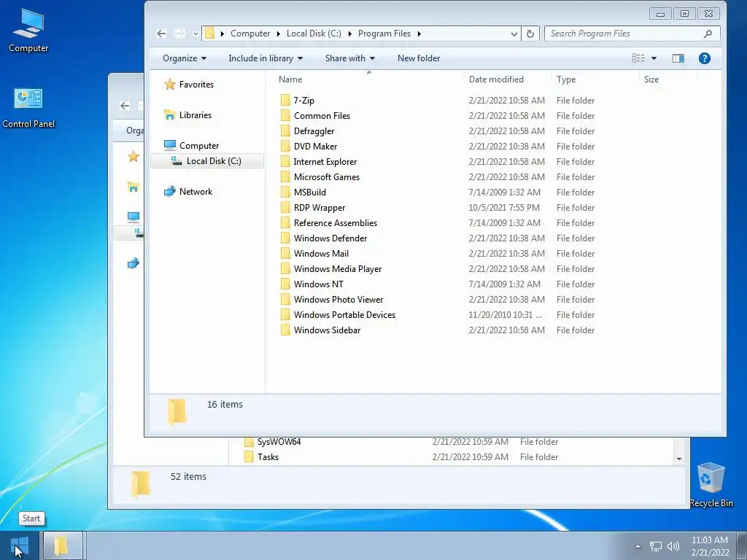Viewport: 747px width, 560px height.
Task: Click the Back arrow in Program Files window
Action: (161, 34)
